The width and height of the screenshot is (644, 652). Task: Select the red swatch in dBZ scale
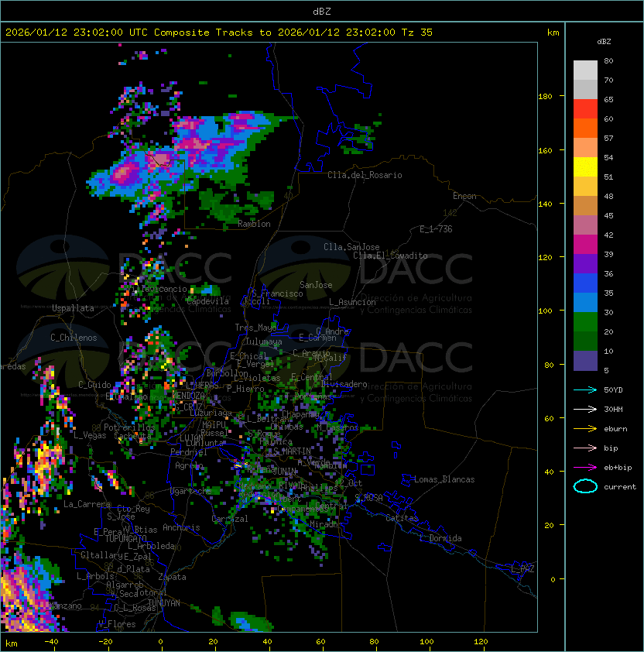click(585, 109)
